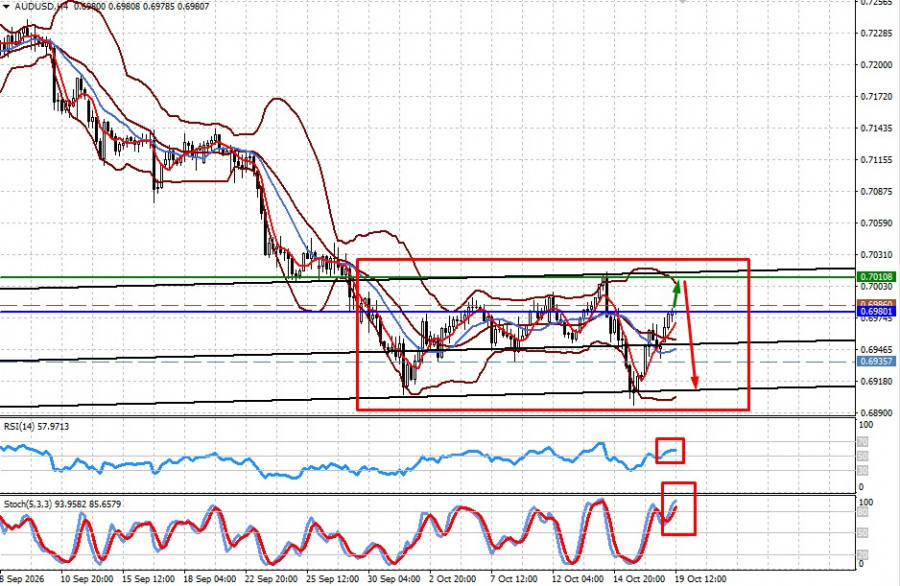Select the AUDUSD,H4 chart title text
Image resolution: width=900 pixels, height=586 pixels.
click(x=40, y=7)
